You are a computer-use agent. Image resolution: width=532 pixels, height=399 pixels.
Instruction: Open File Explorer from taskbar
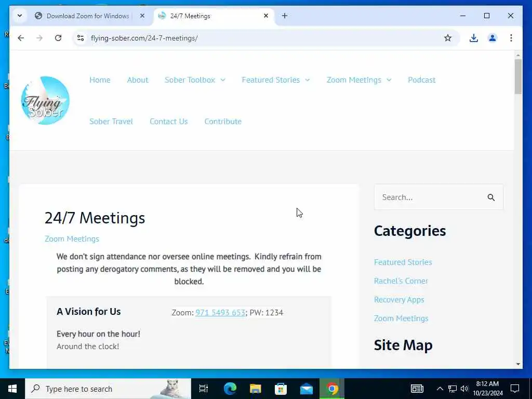pyautogui.click(x=255, y=389)
